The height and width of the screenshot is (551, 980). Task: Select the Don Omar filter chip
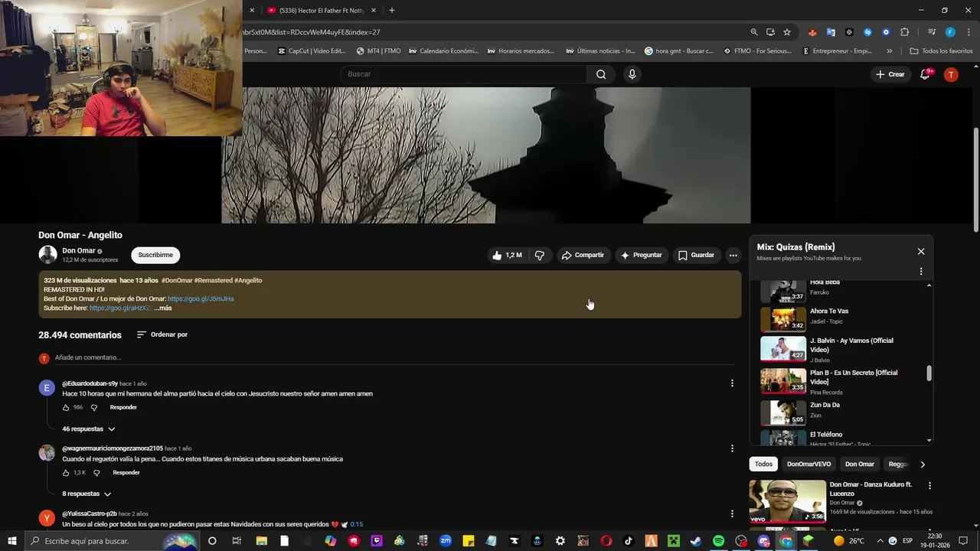[x=859, y=464]
